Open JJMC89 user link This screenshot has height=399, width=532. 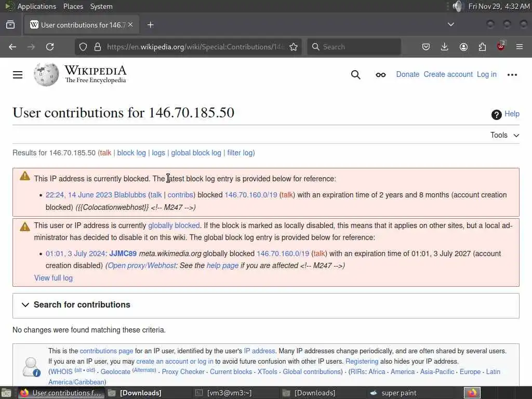(123, 254)
